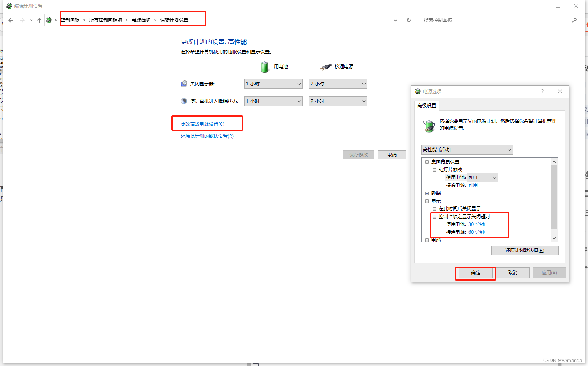Click help question mark in 电源选项 dialog
The image size is (588, 366).
click(542, 91)
